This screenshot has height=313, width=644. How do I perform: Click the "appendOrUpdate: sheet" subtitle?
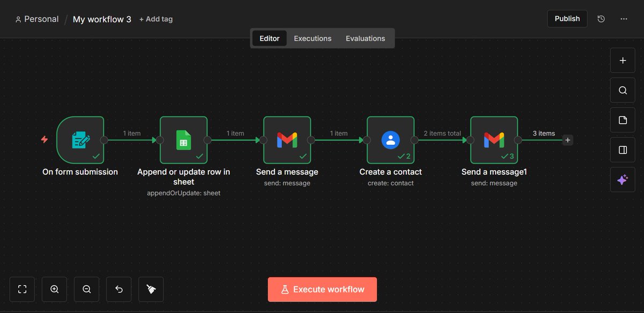(184, 193)
